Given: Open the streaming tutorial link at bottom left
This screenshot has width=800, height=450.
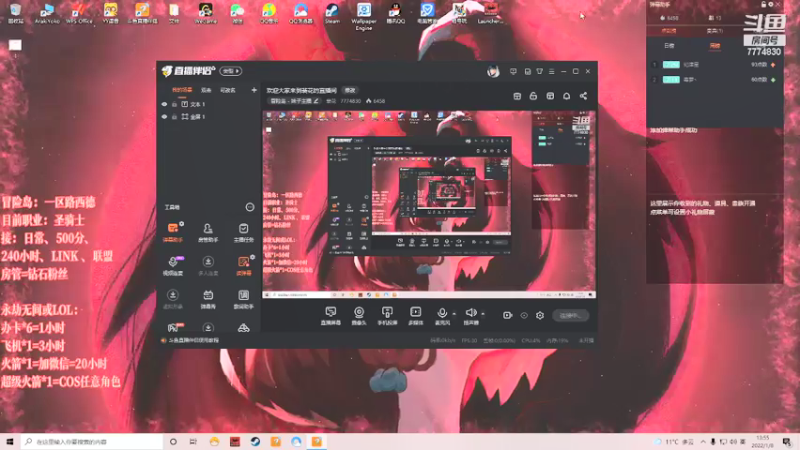Looking at the screenshot, I should click(194, 340).
